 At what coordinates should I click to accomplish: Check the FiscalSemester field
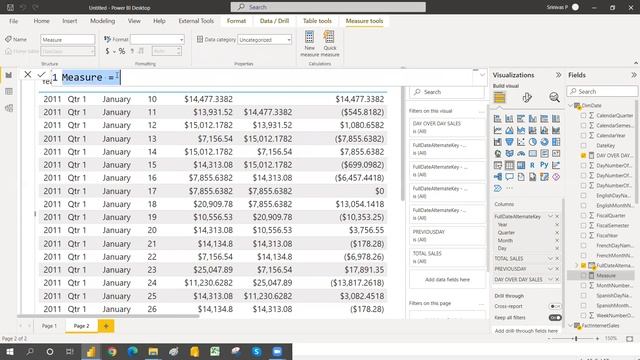[583, 225]
